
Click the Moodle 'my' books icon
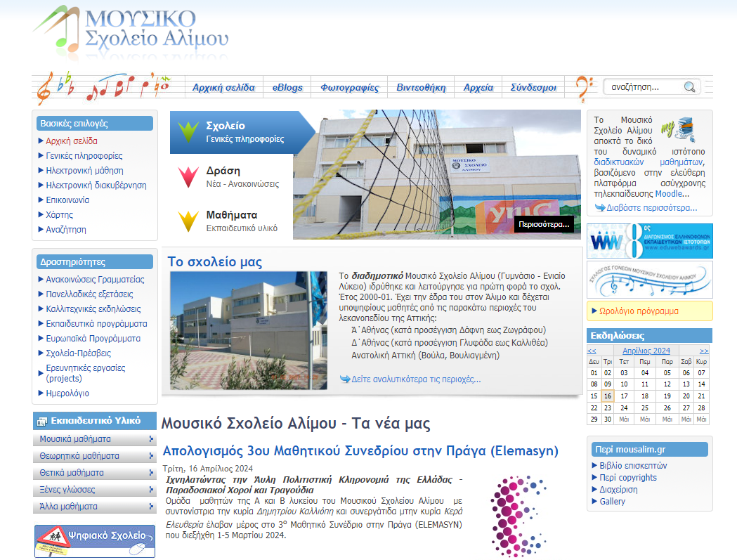pos(678,129)
